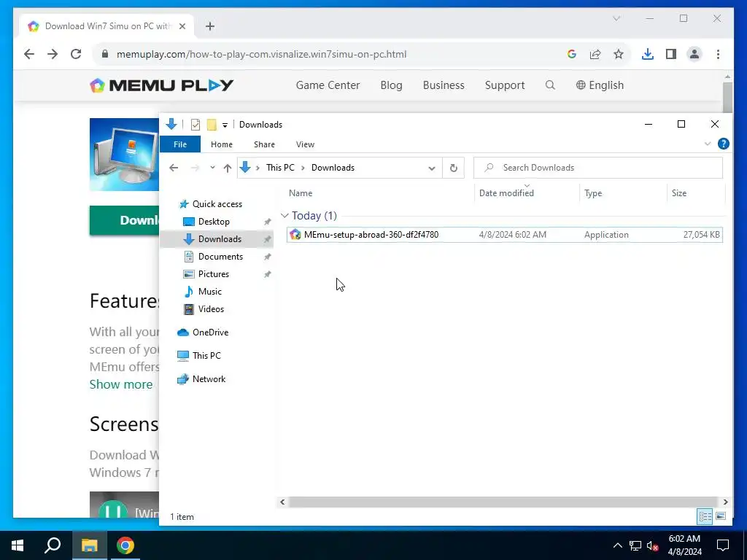Open the Home ribbon tab
The height and width of the screenshot is (560, 747).
[222, 144]
